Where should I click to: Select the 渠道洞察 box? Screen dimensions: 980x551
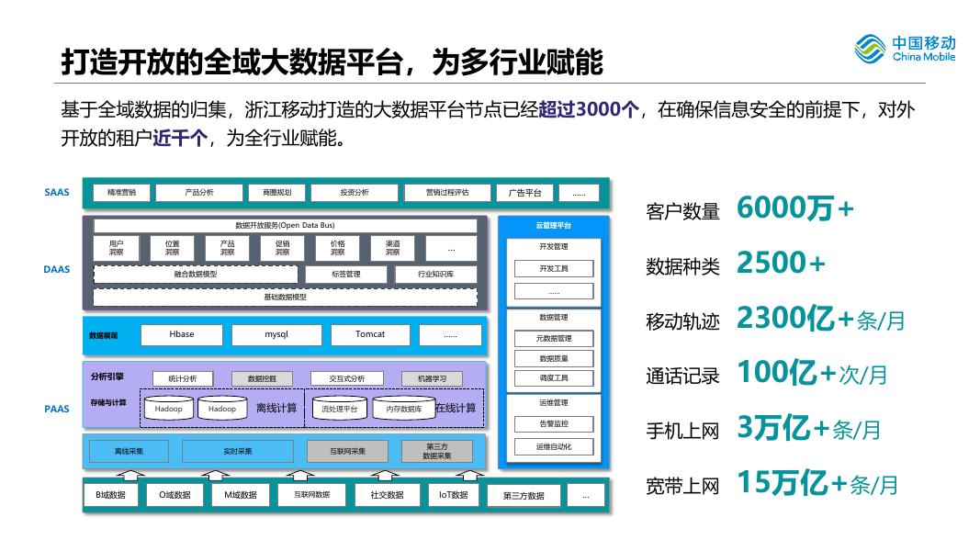(x=392, y=248)
